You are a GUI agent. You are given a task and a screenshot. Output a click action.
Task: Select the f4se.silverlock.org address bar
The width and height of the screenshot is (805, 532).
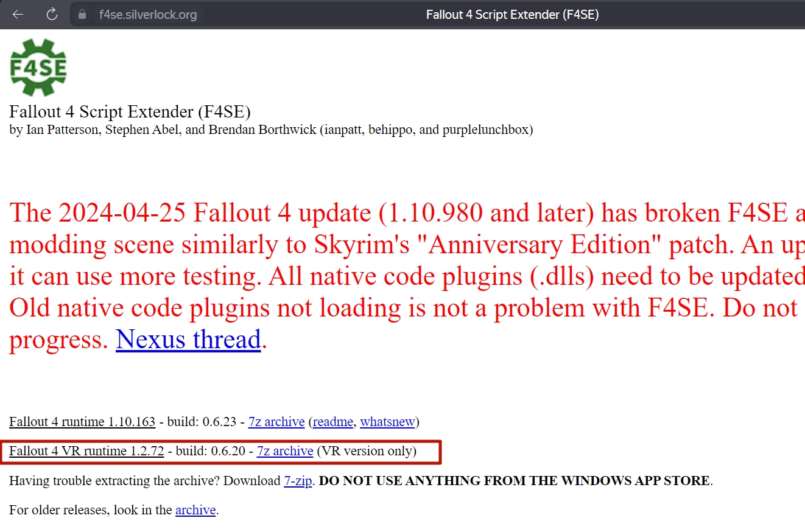148,14
